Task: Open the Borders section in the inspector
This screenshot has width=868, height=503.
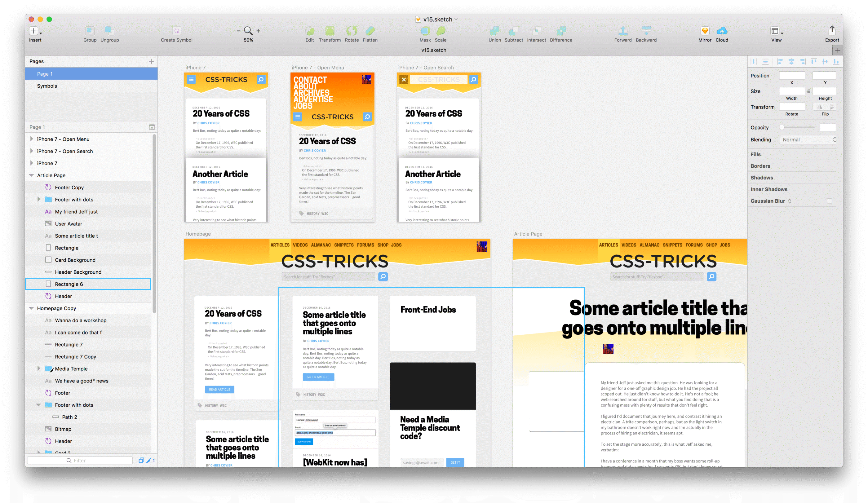Action: [760, 166]
